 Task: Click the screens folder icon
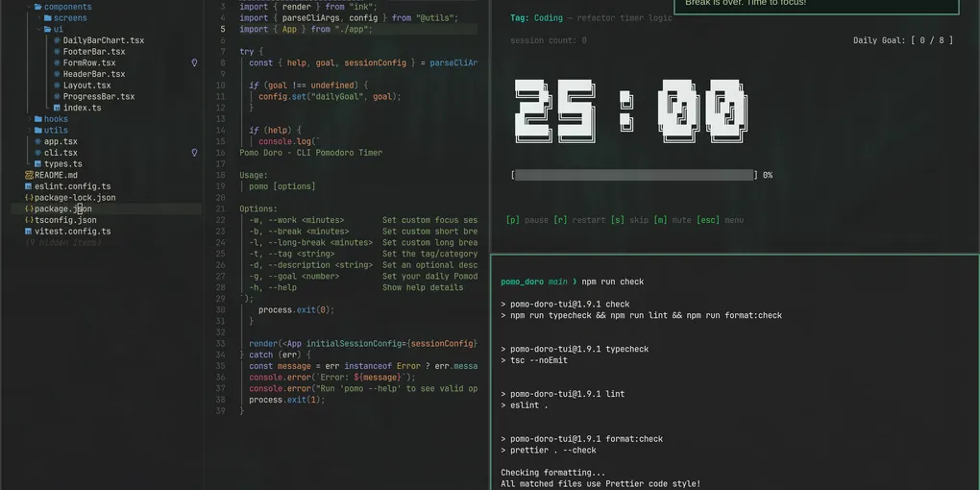[x=47, y=18]
